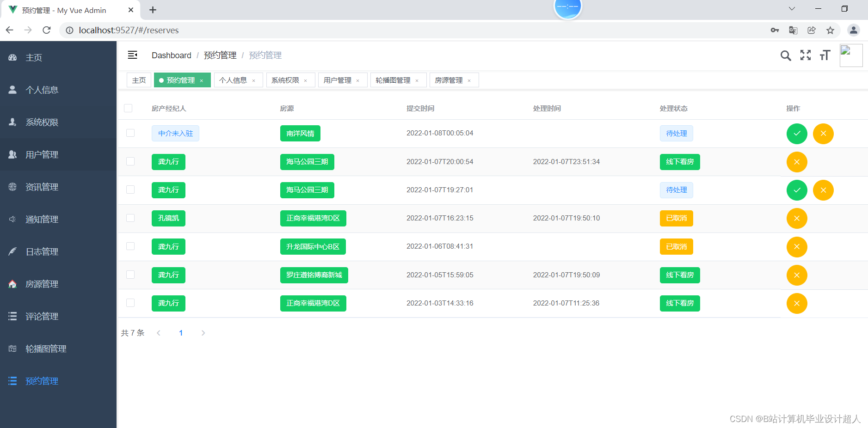The image size is (868, 428).
Task: Approve the pending 南洋风情 reservation with green check
Action: pos(796,134)
